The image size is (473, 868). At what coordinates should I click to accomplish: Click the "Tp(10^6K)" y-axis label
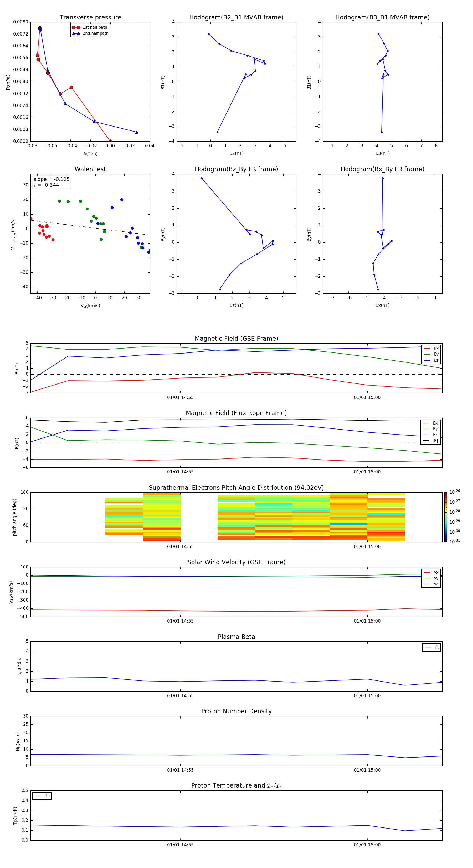[x=15, y=815]
